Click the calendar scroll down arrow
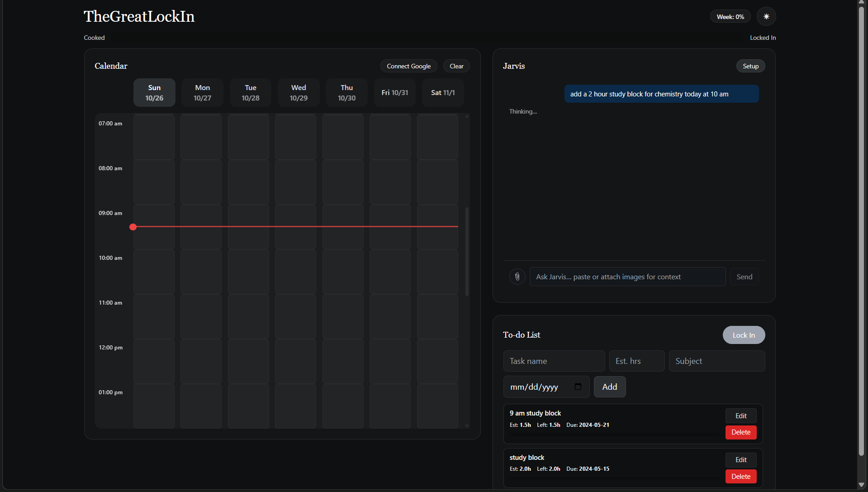The image size is (868, 492). [467, 425]
